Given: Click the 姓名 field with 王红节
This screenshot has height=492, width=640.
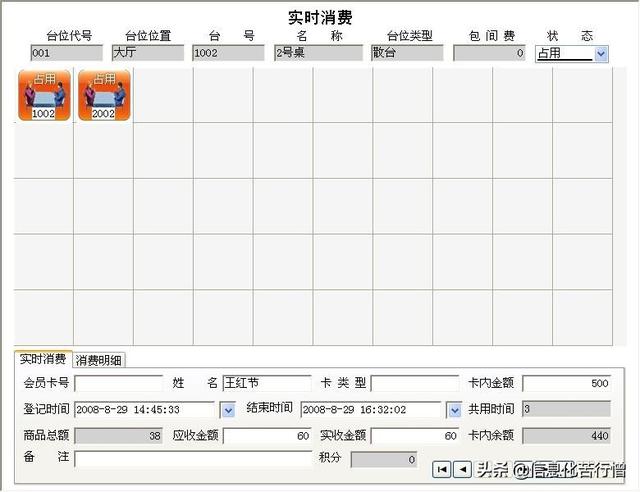Looking at the screenshot, I should coord(267,383).
